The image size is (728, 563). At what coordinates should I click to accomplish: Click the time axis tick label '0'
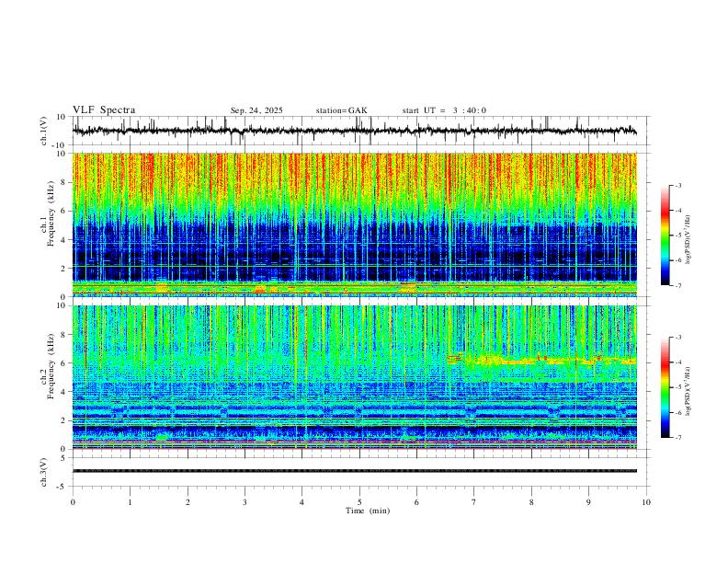pyautogui.click(x=73, y=502)
